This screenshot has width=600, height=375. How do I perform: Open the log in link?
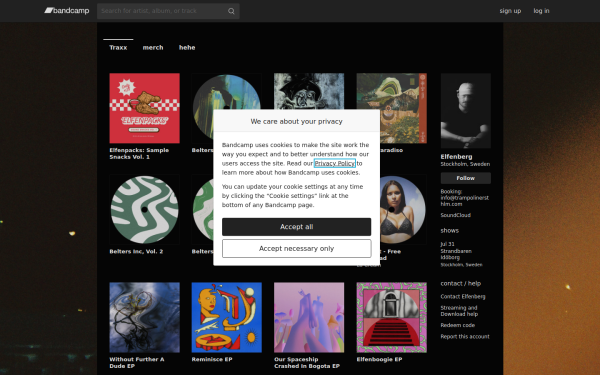tap(541, 11)
